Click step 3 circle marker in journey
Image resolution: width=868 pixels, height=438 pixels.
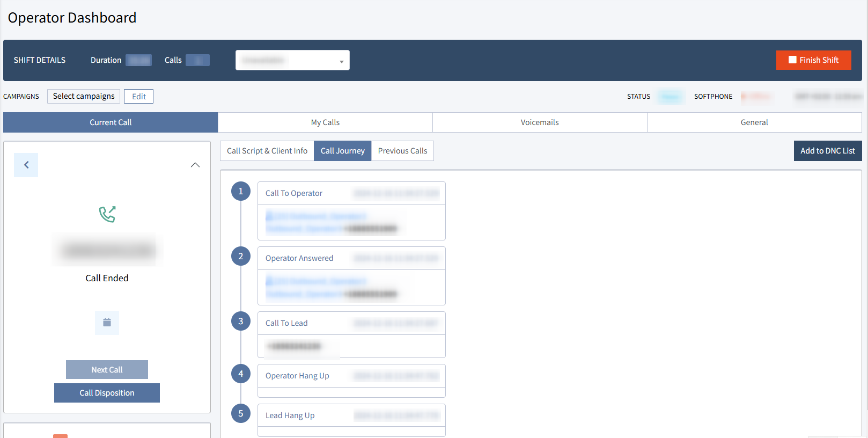[x=240, y=321]
